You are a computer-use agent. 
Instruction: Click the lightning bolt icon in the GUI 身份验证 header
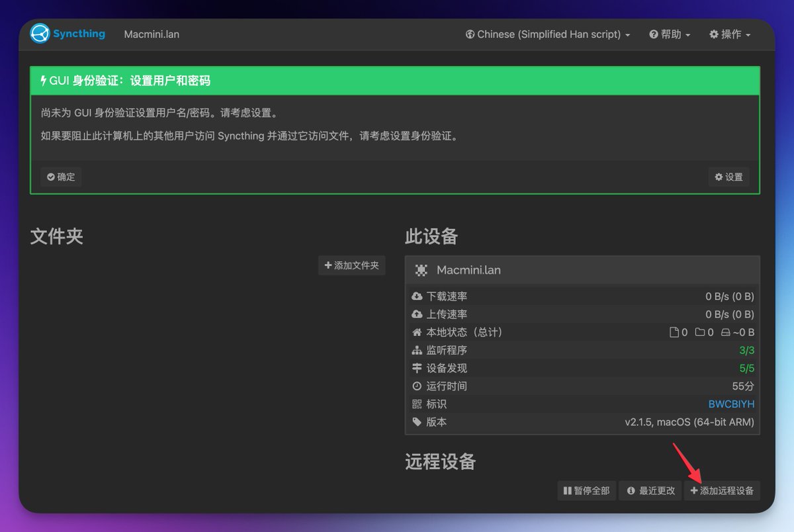pos(44,81)
